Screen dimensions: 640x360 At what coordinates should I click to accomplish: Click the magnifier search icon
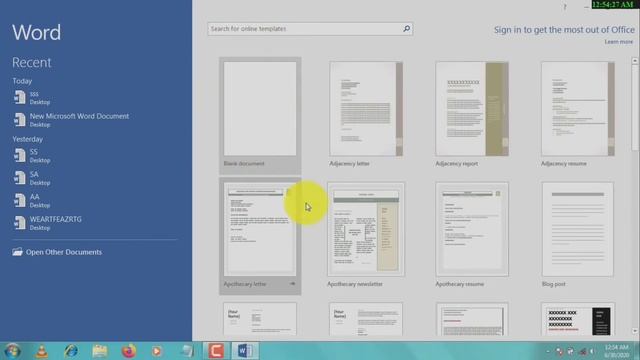point(407,29)
